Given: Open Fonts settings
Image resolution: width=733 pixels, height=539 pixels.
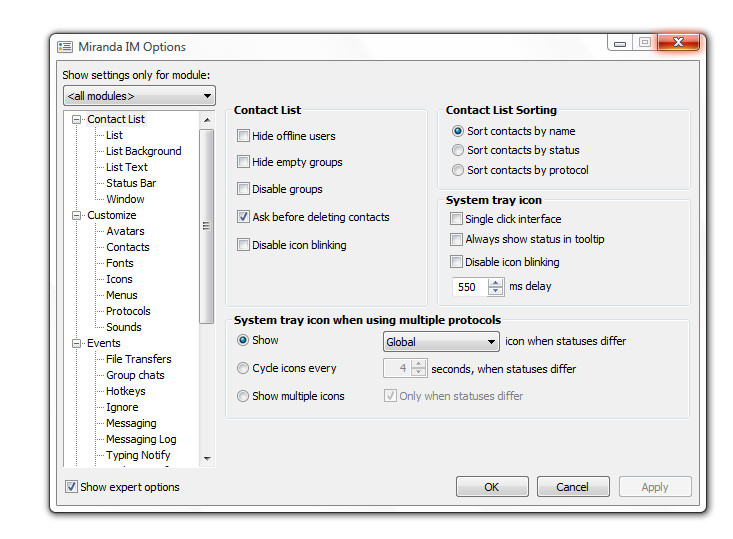Looking at the screenshot, I should [120, 263].
